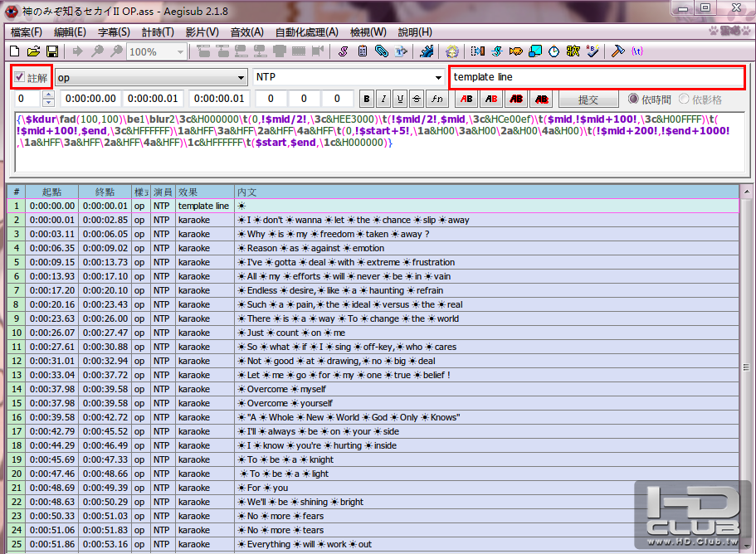Toggle underline formatting U button
This screenshot has width=756, height=554.
click(x=400, y=99)
